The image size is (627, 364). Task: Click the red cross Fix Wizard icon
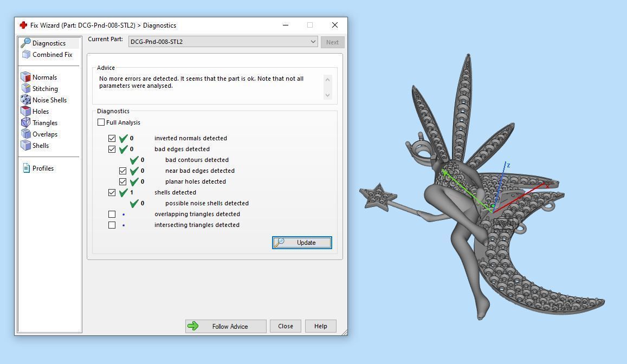(23, 25)
